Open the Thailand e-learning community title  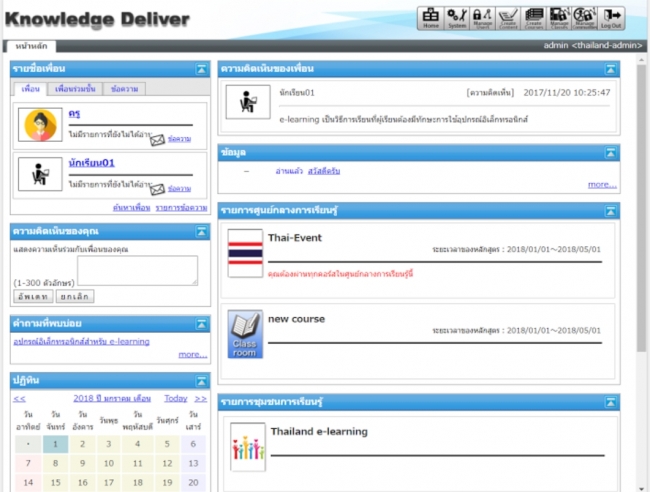click(x=319, y=431)
